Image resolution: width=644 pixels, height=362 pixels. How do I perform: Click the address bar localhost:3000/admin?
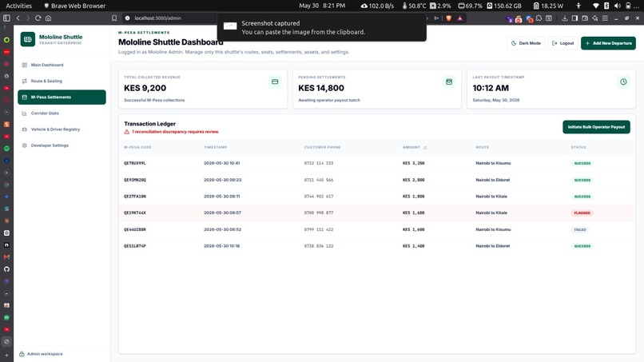pos(157,18)
